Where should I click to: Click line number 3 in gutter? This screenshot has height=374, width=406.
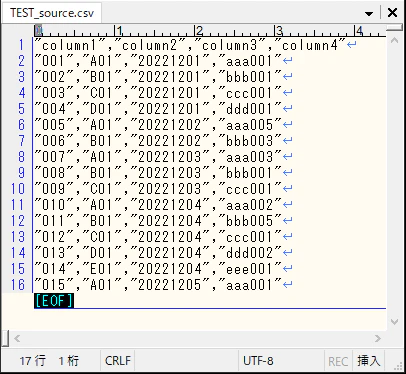[21, 77]
